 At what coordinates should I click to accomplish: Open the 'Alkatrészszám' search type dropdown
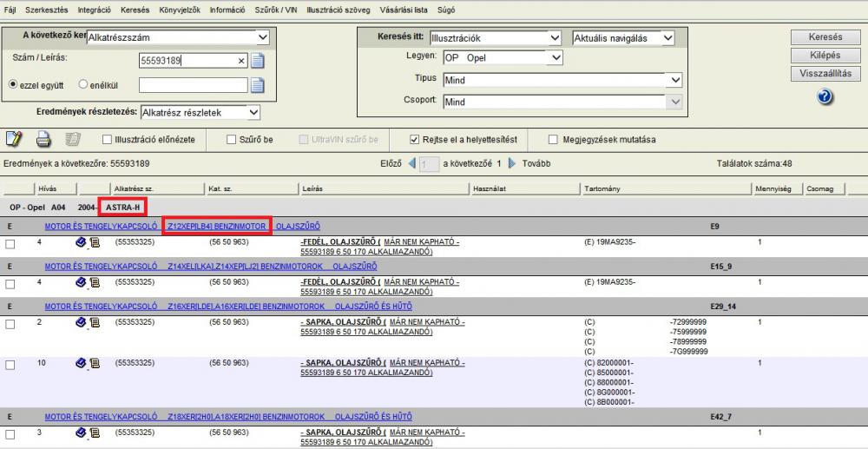click(262, 37)
